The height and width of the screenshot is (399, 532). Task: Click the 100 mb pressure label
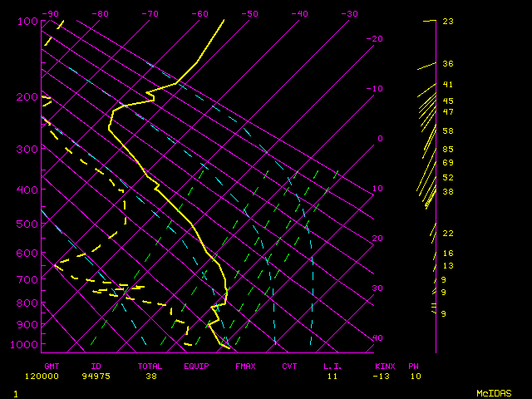(27, 21)
